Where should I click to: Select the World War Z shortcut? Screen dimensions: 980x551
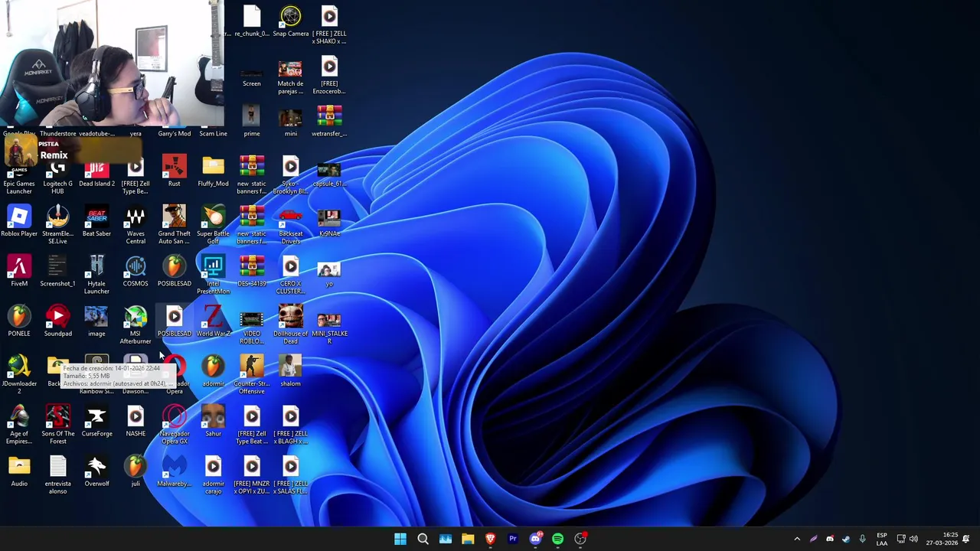coord(213,321)
